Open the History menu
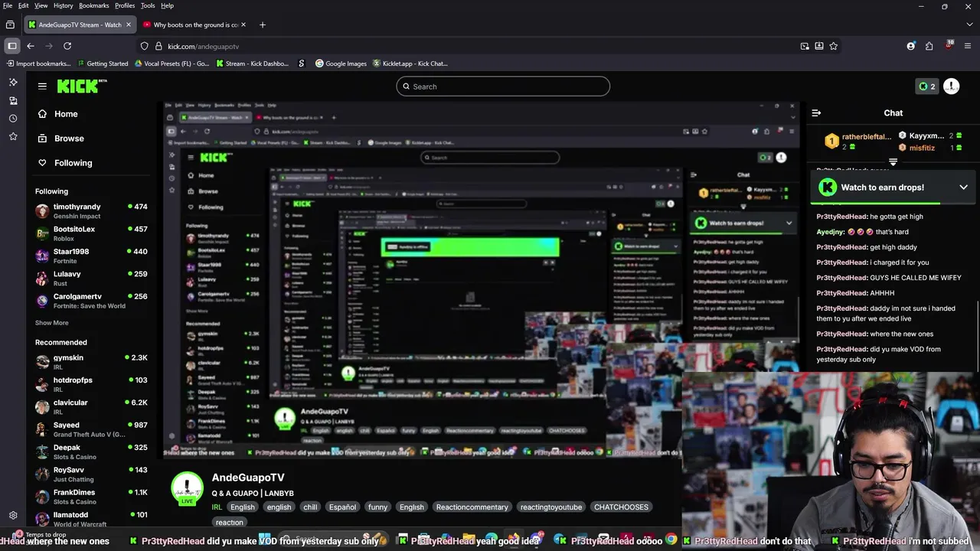The image size is (980, 551). click(x=64, y=5)
